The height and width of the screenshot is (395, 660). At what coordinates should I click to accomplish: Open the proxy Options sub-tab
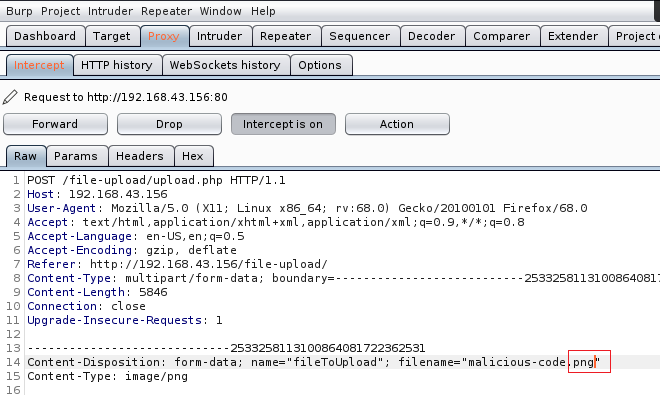tap(320, 65)
